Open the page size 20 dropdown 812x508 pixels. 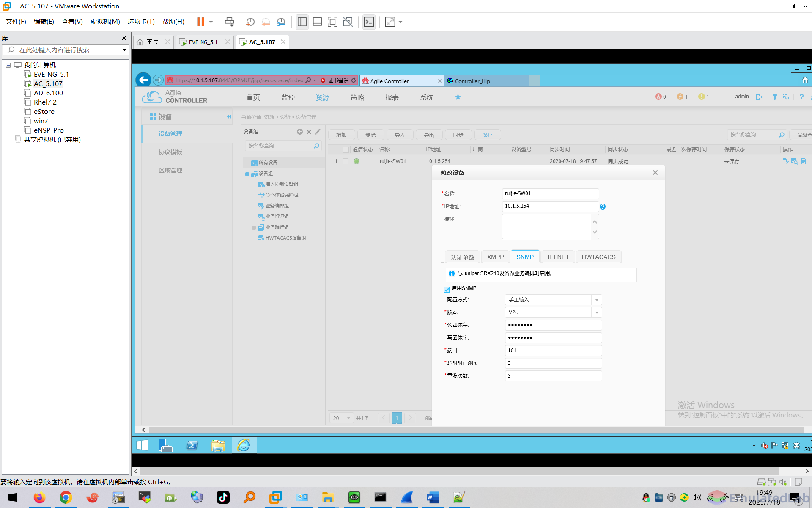(x=348, y=418)
